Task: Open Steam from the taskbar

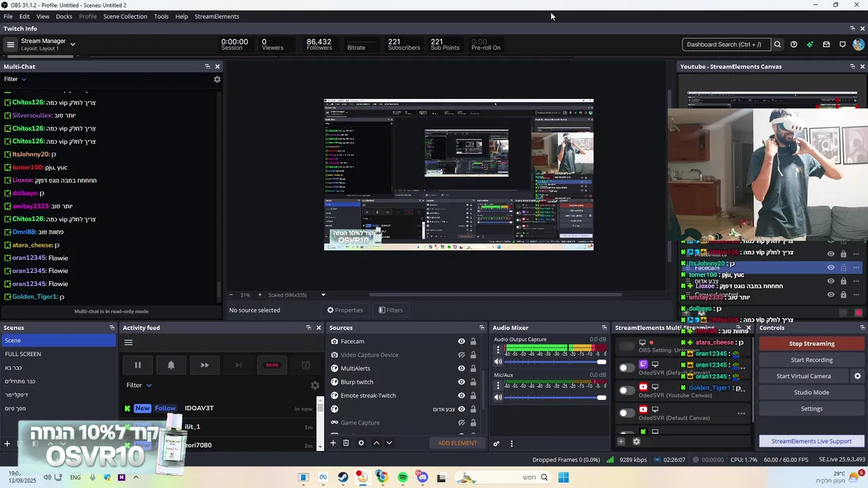Action: 343,477
